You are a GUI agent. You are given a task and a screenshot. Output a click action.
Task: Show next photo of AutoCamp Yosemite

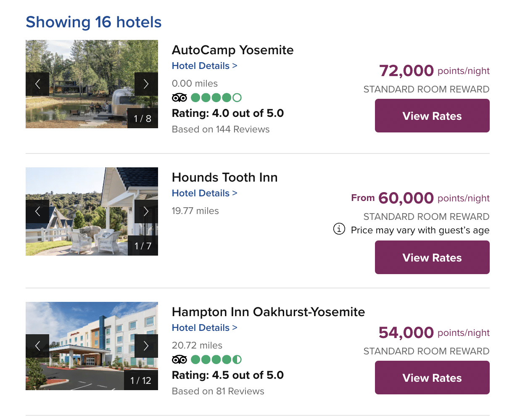(x=146, y=84)
